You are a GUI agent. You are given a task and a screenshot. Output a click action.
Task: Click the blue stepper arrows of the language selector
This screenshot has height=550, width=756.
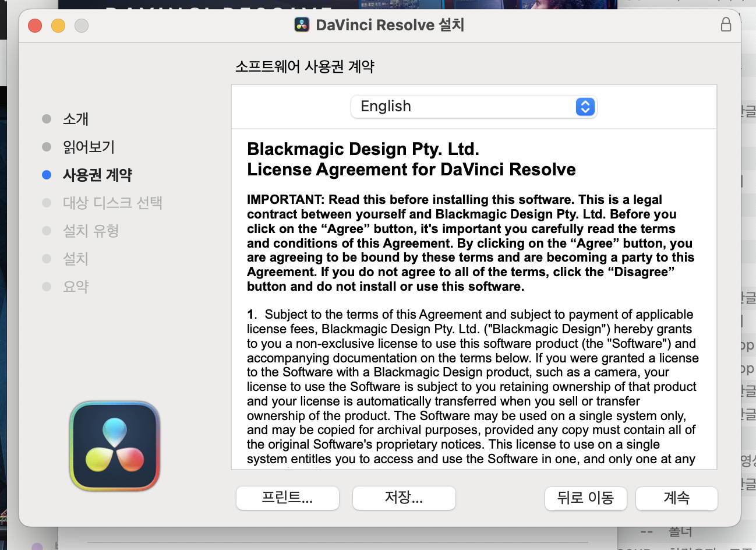(585, 107)
